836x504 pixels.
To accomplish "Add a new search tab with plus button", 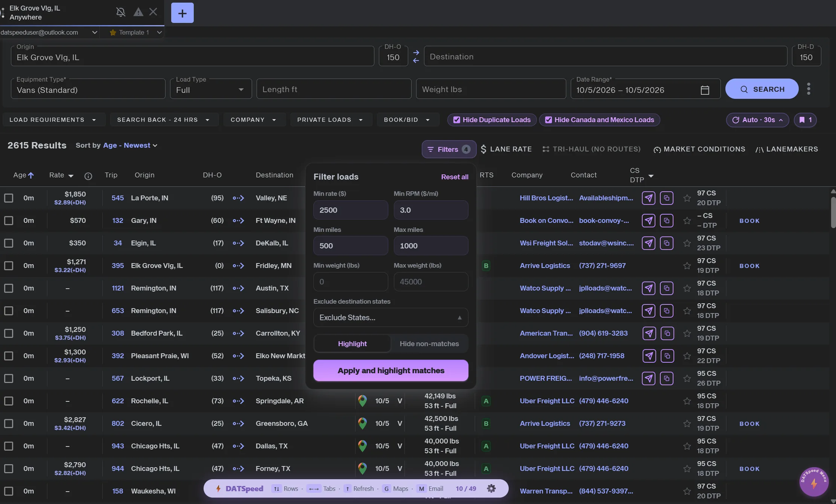I will click(182, 13).
